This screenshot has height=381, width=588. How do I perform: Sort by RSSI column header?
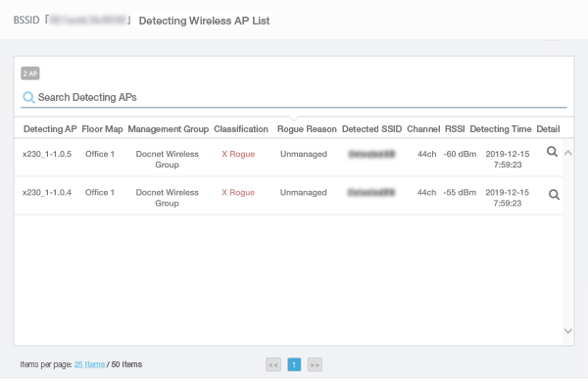click(455, 129)
